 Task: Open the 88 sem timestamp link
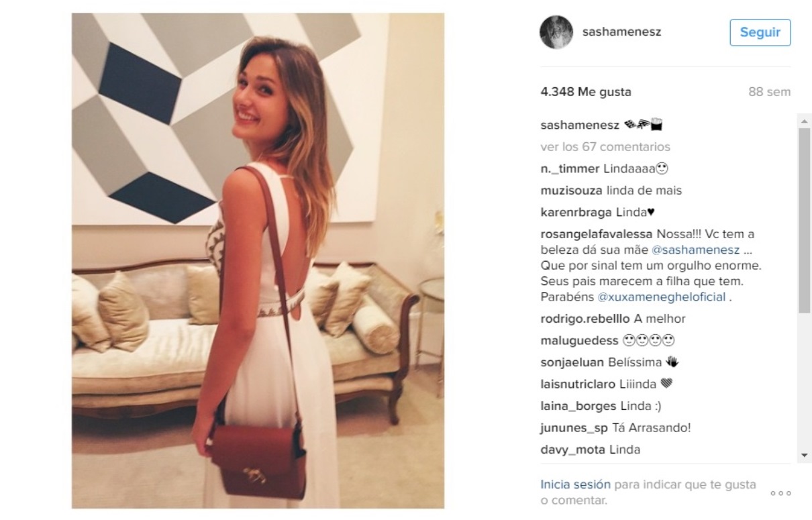770,92
